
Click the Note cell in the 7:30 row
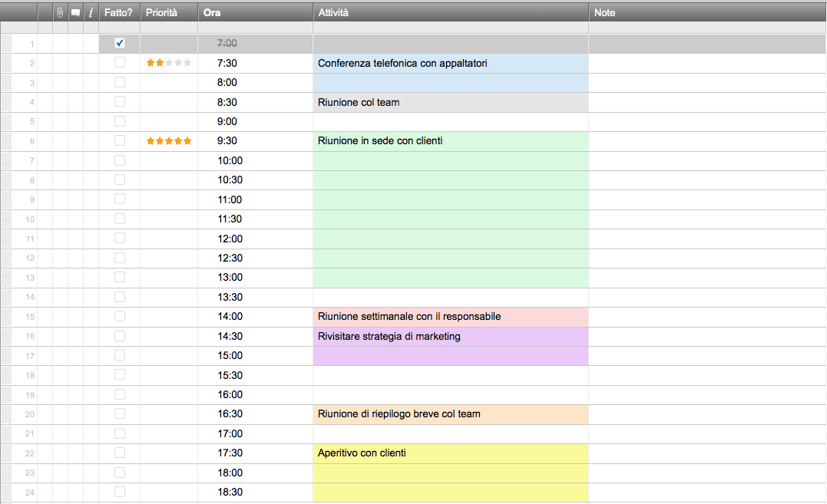[707, 63]
